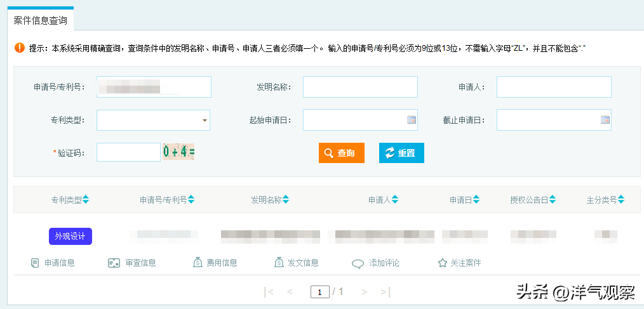Select the 案件信息查询 tab
The width and height of the screenshot is (644, 309).
[x=41, y=20]
